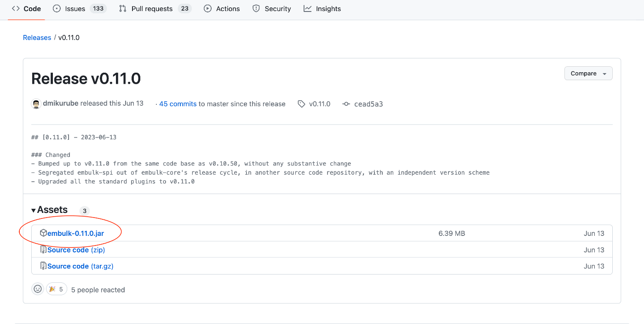Open the smiley add-reaction button
The width and height of the screenshot is (644, 332).
coord(38,289)
